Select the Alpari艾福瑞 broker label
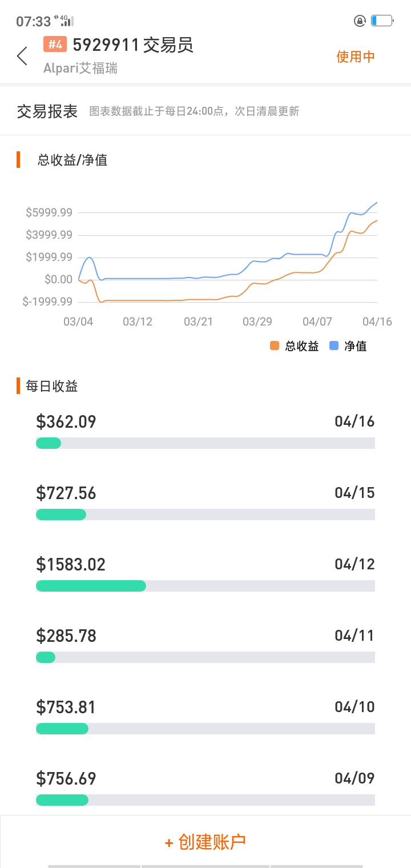The height and width of the screenshot is (868, 411). coord(80,69)
